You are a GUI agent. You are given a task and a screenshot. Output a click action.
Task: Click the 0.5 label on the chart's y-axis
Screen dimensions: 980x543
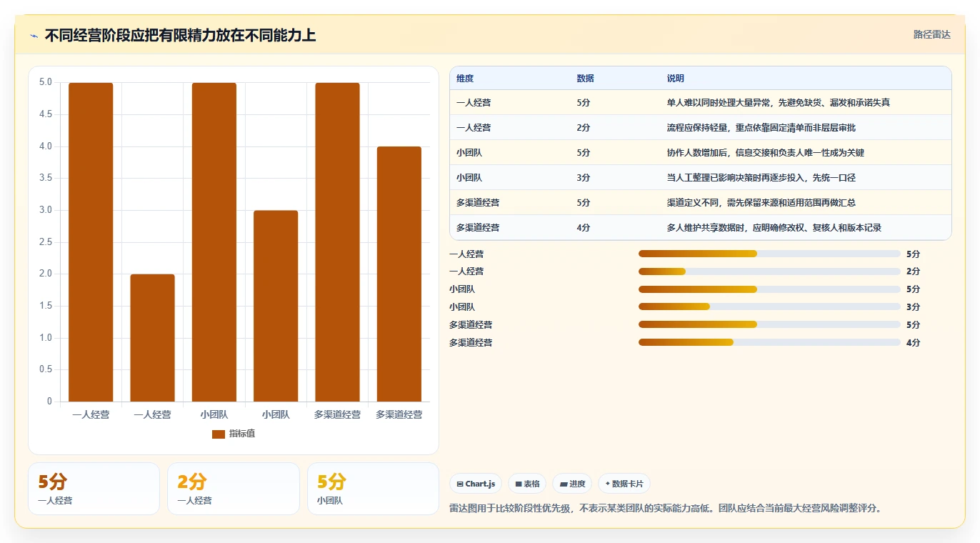46,369
